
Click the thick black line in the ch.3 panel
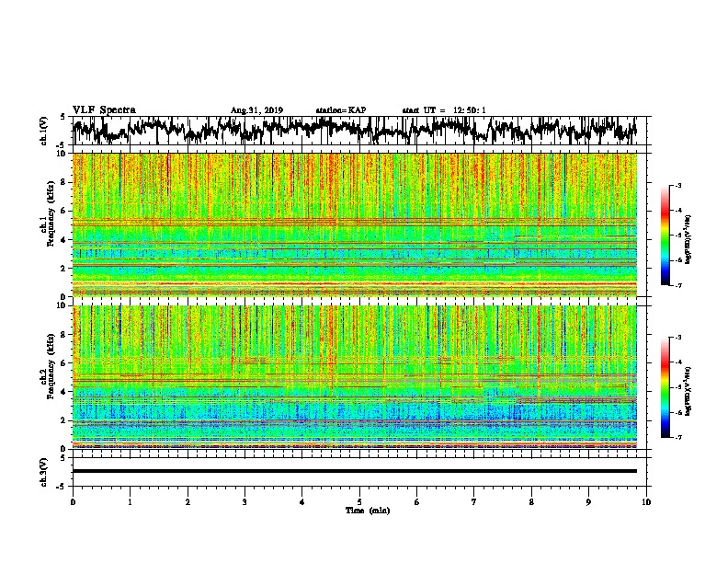[355, 471]
